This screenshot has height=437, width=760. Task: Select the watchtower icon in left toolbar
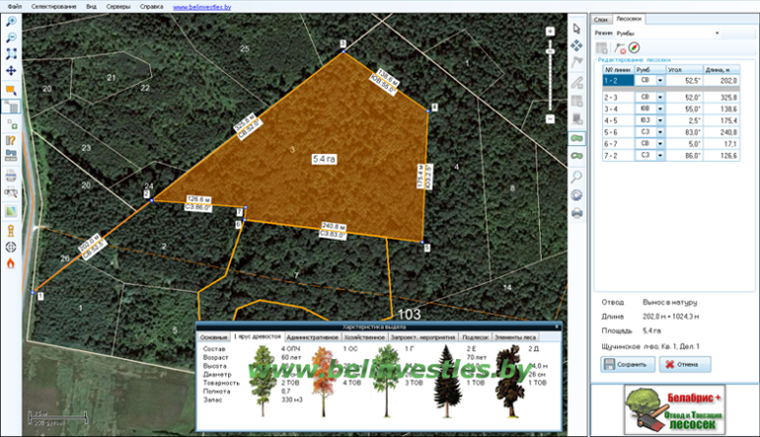(11, 231)
